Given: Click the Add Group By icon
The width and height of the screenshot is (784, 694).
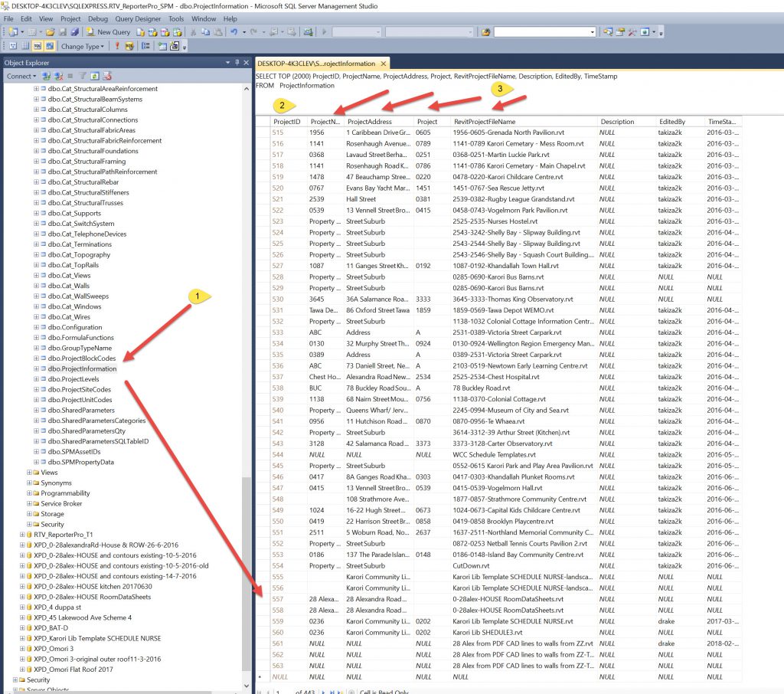Looking at the screenshot, I should 145,46.
